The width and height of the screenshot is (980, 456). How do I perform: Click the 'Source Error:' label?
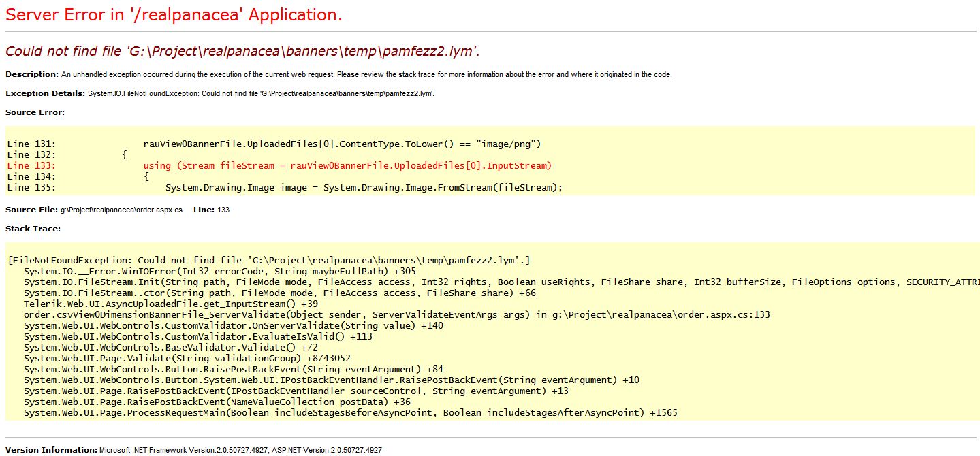click(35, 112)
